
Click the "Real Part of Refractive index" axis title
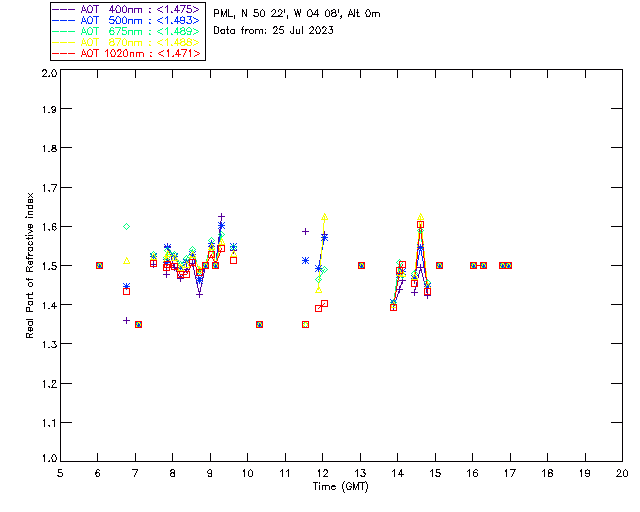click(x=29, y=265)
